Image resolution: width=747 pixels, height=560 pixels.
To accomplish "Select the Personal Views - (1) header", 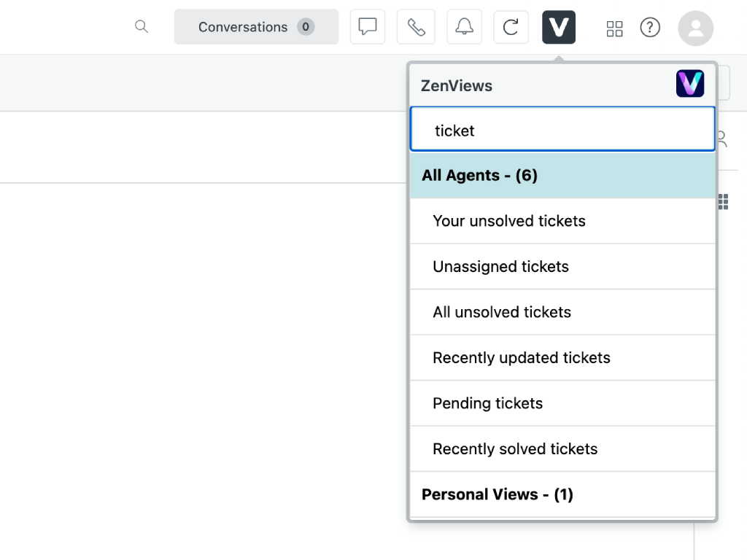I will [562, 494].
